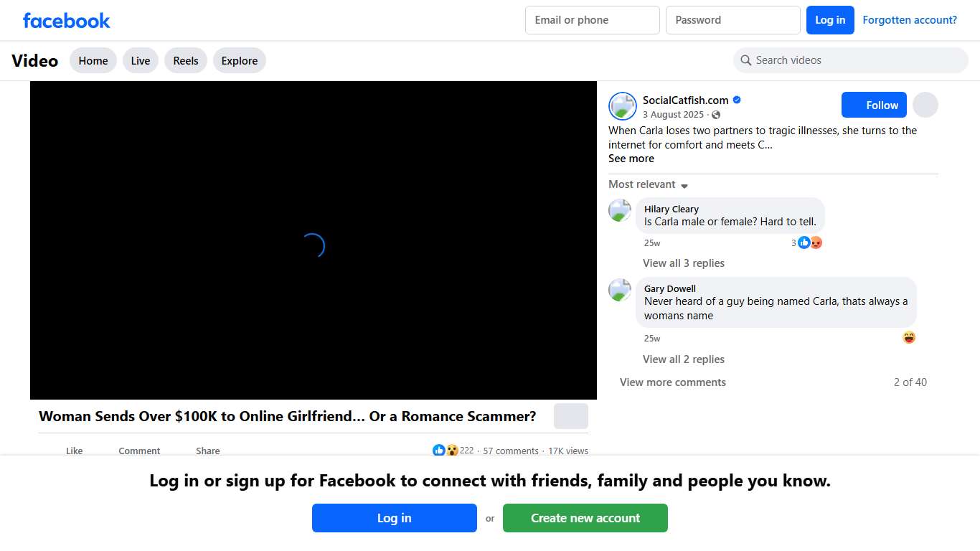This screenshot has width=980, height=551.
Task: Open the Explore tab
Action: (x=239, y=61)
